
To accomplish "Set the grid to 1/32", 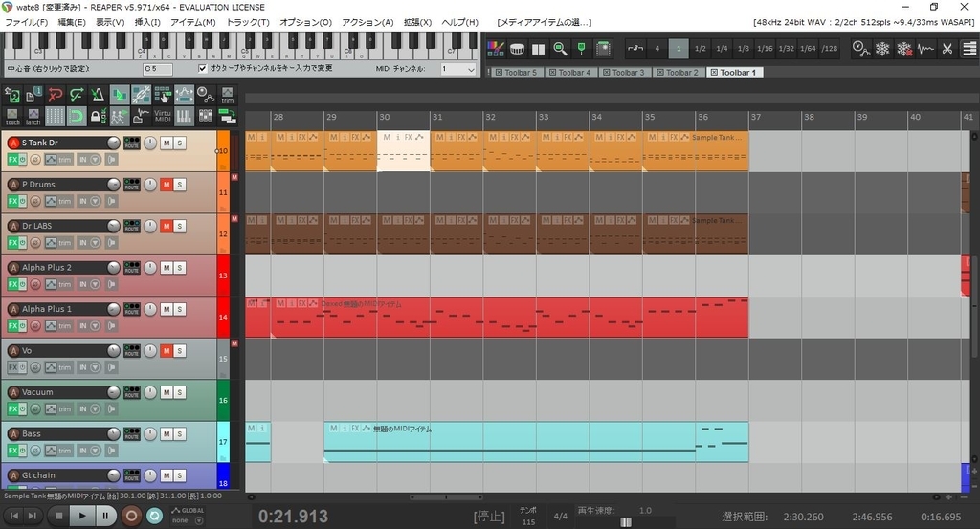I will click(787, 49).
